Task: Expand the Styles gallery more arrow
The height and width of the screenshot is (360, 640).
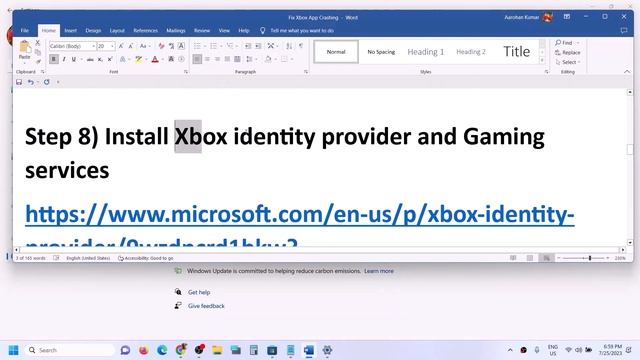Action: [x=542, y=61]
